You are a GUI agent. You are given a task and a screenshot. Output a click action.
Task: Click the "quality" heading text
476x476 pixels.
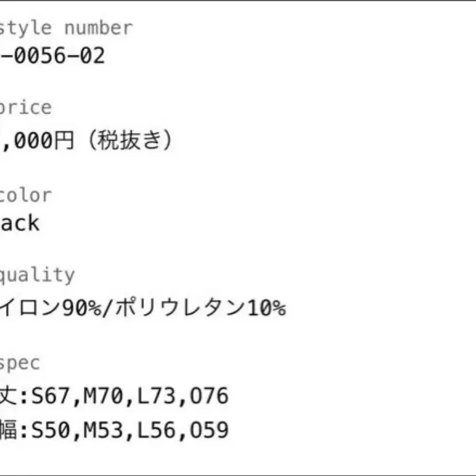click(37, 275)
